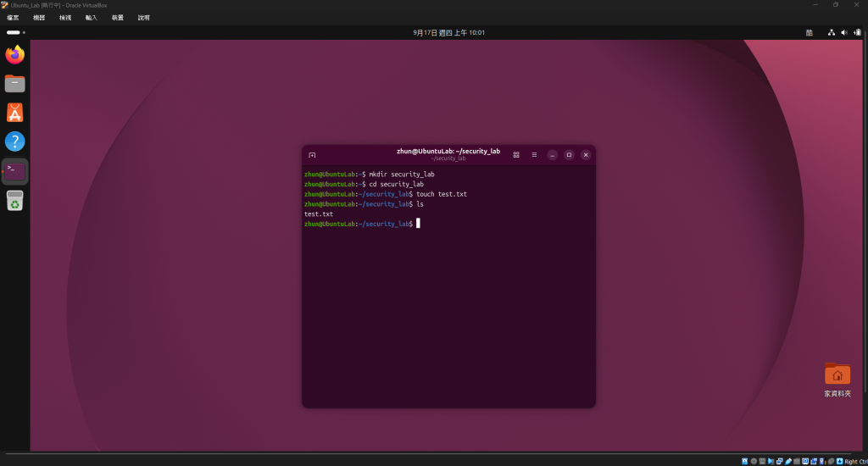Click the volume speaker icon in top bar
The image size is (868, 466).
[x=844, y=33]
